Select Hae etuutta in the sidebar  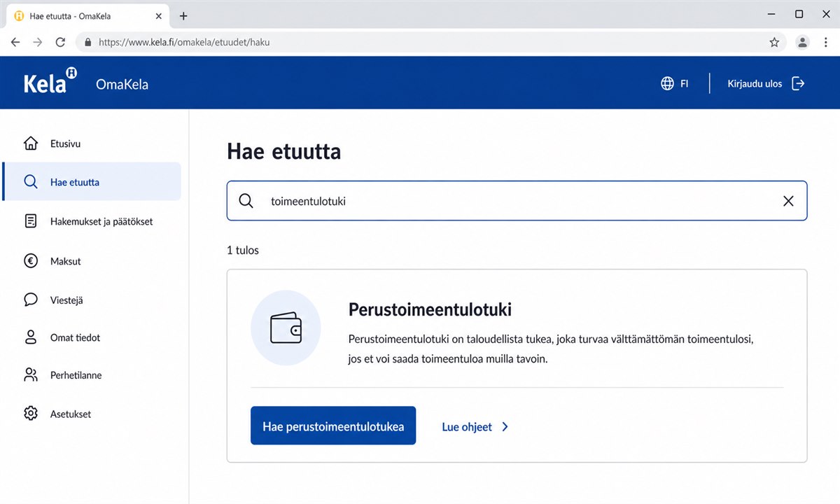[x=92, y=182]
